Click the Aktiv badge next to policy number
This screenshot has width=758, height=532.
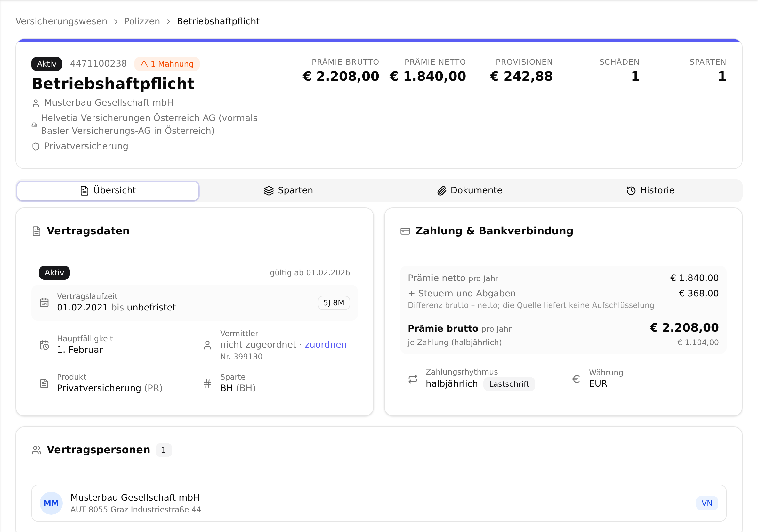[46, 64]
